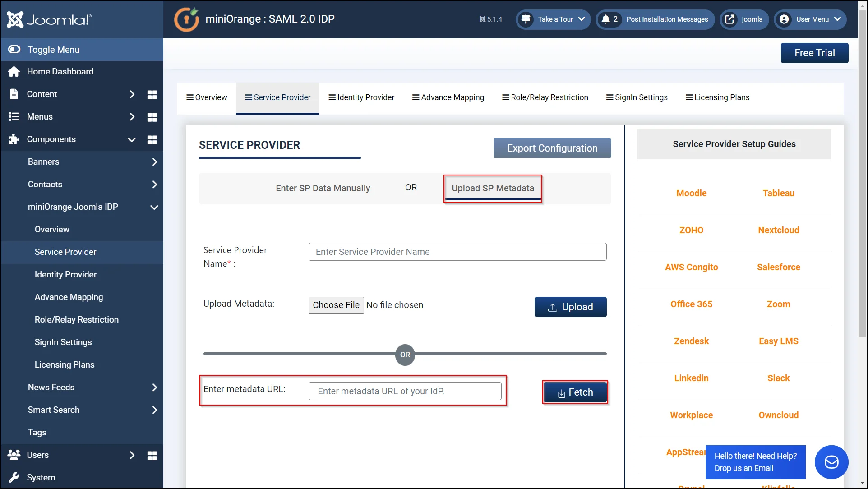Expand the News Feeds chevron
Screen dimensions: 868x489
point(154,387)
